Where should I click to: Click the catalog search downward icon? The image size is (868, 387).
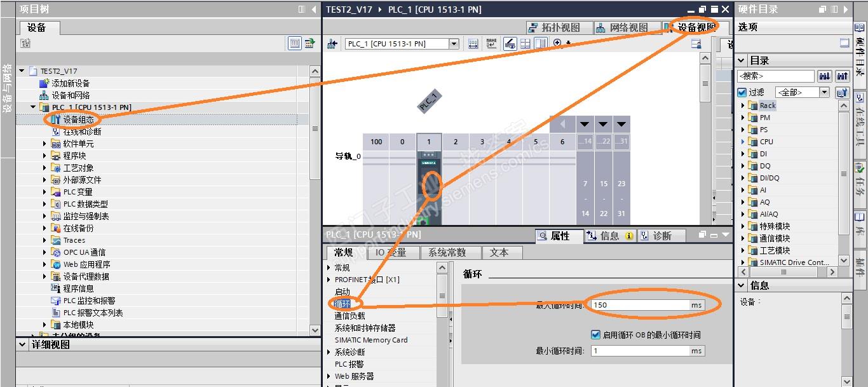point(825,76)
